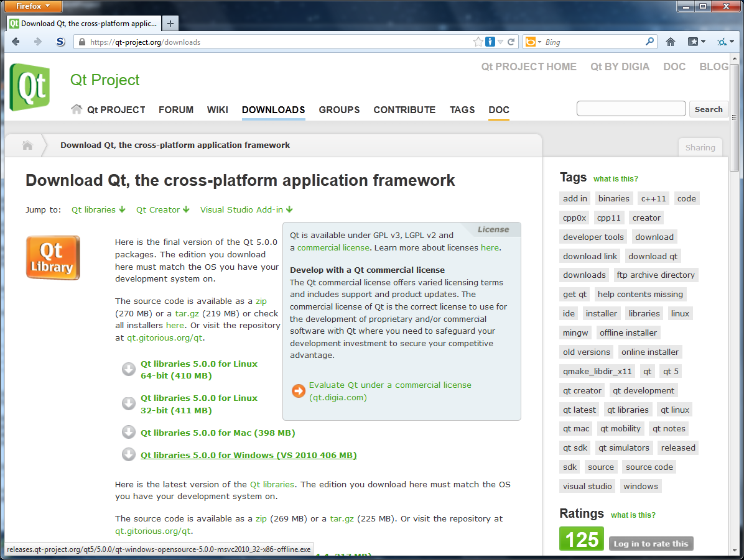744x560 pixels.
Task: Go to the breadcrumb home icon
Action: (27, 145)
